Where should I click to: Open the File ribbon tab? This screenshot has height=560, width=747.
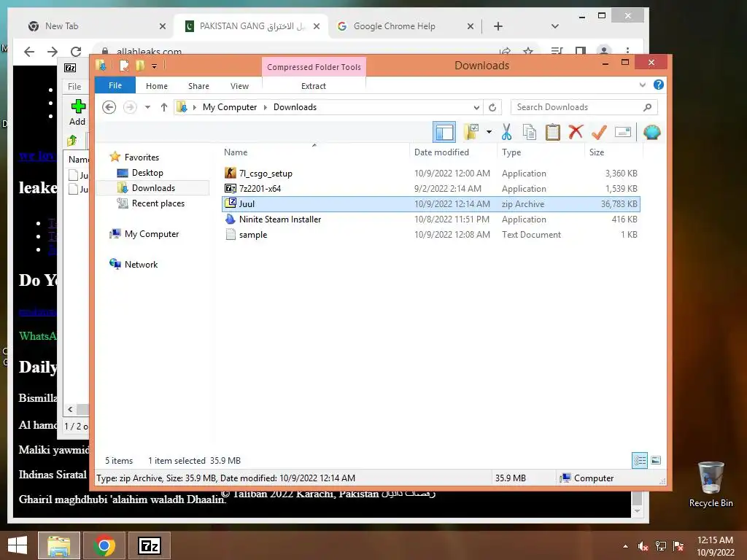(115, 86)
